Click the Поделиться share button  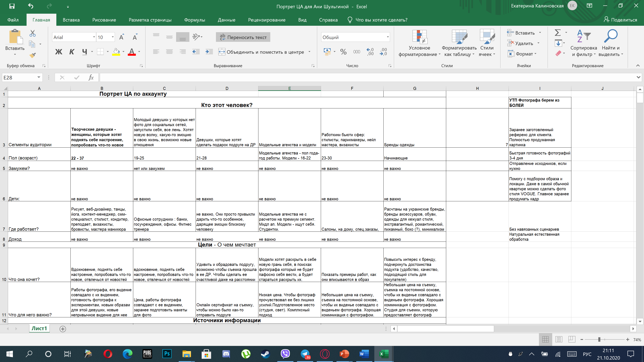coord(620,20)
